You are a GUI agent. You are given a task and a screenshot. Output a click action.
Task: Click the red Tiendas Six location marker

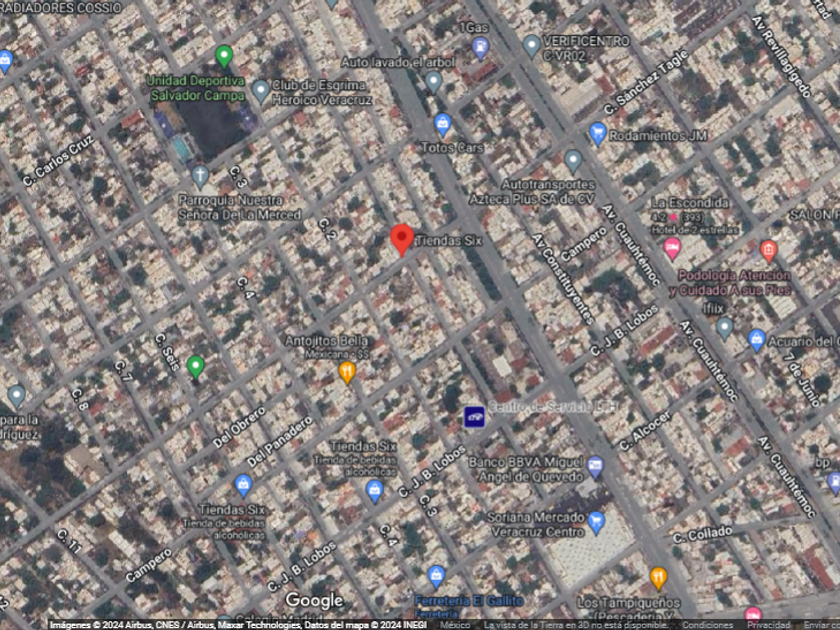pyautogui.click(x=402, y=240)
